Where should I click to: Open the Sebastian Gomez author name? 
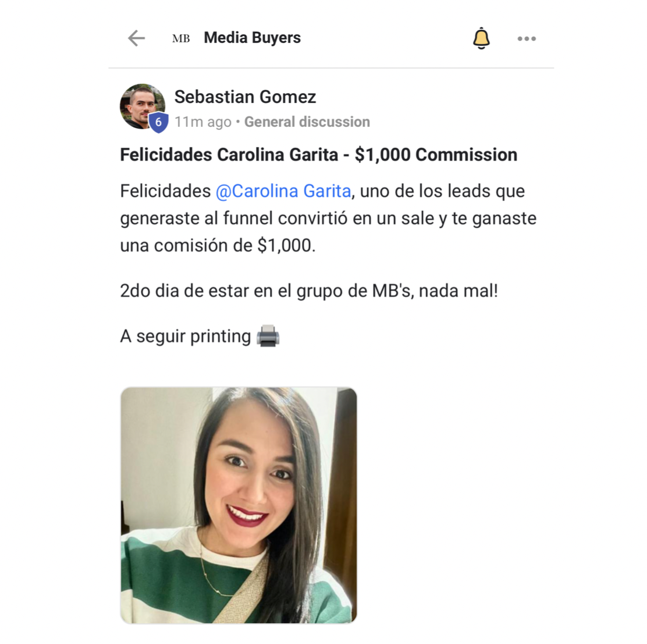[245, 97]
